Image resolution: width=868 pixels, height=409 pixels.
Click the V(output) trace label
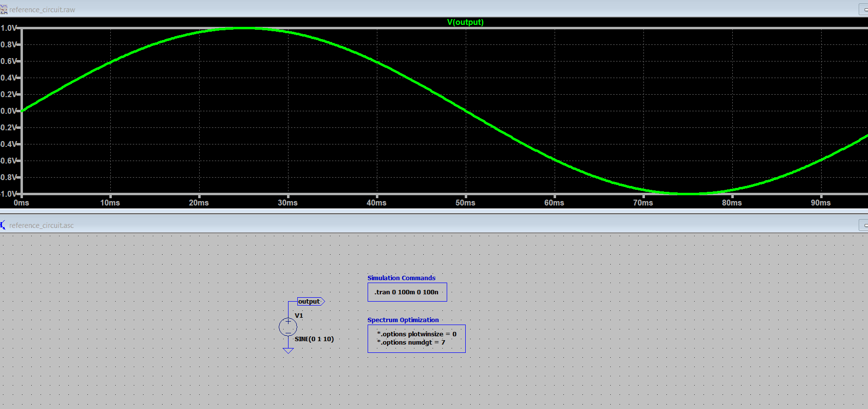465,22
